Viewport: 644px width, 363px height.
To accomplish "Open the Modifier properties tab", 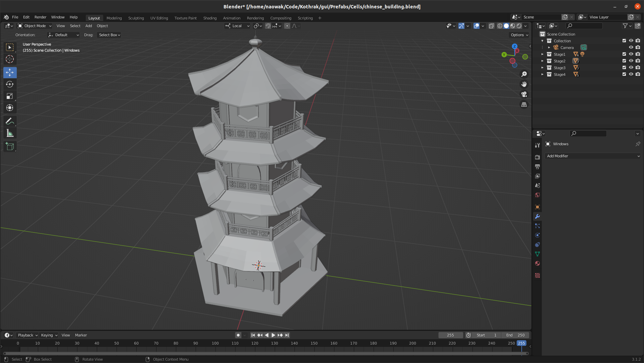I will (x=537, y=216).
